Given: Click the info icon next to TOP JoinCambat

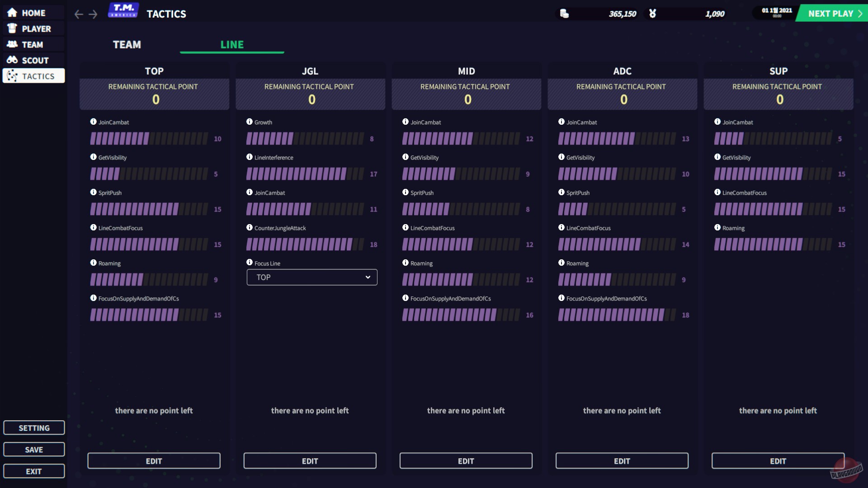Looking at the screenshot, I should (x=94, y=122).
